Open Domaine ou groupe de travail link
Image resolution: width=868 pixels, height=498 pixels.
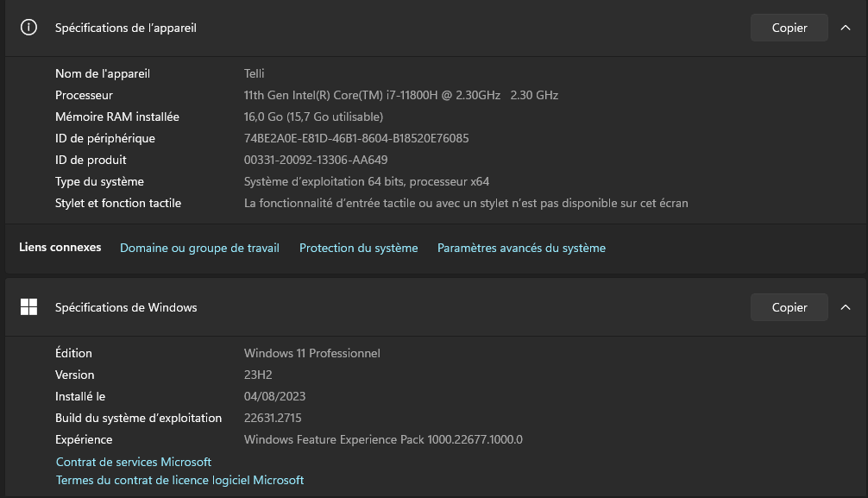click(x=200, y=249)
